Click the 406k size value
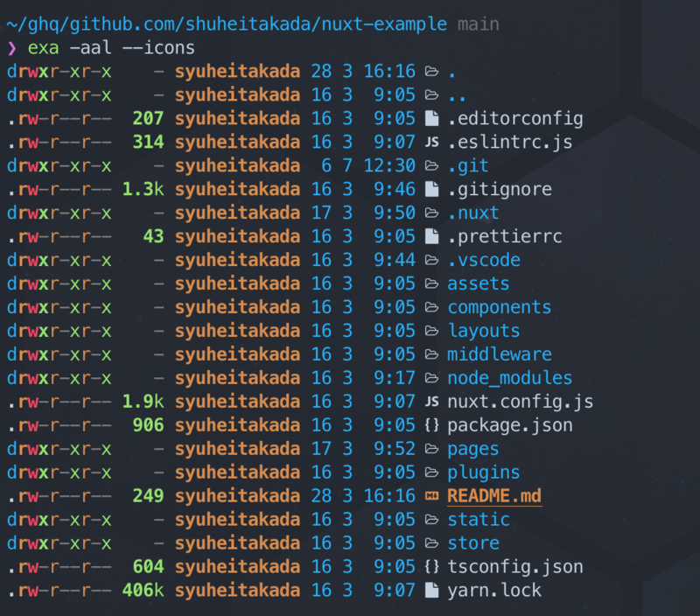Image resolution: width=700 pixels, height=616 pixels. click(x=143, y=591)
